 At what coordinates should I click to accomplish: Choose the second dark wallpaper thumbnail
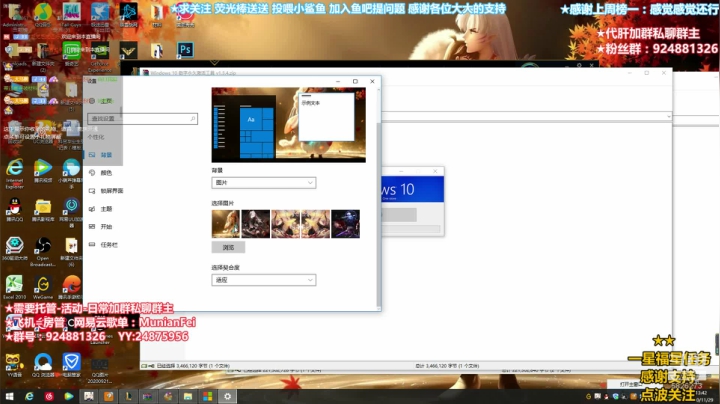click(x=256, y=224)
